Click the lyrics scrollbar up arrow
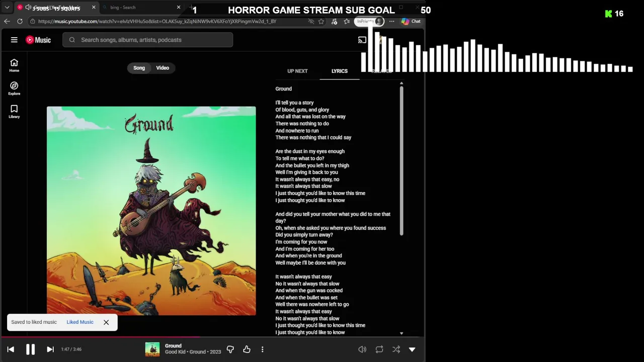Screen dimensions: 644x362 pyautogui.click(x=401, y=83)
